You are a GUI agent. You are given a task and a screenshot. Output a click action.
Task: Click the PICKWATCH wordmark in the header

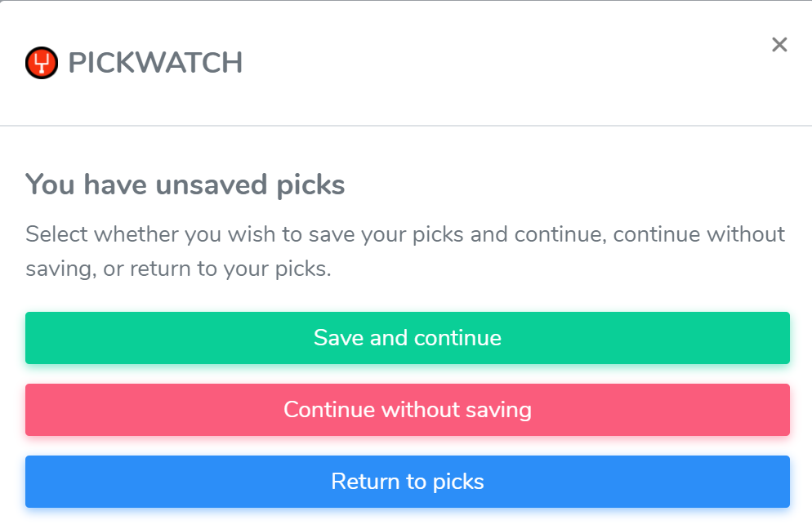pos(155,63)
